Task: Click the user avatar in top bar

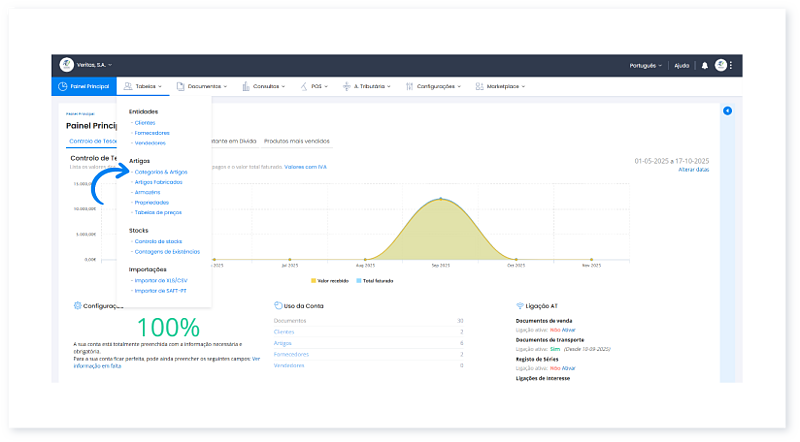Action: click(721, 65)
